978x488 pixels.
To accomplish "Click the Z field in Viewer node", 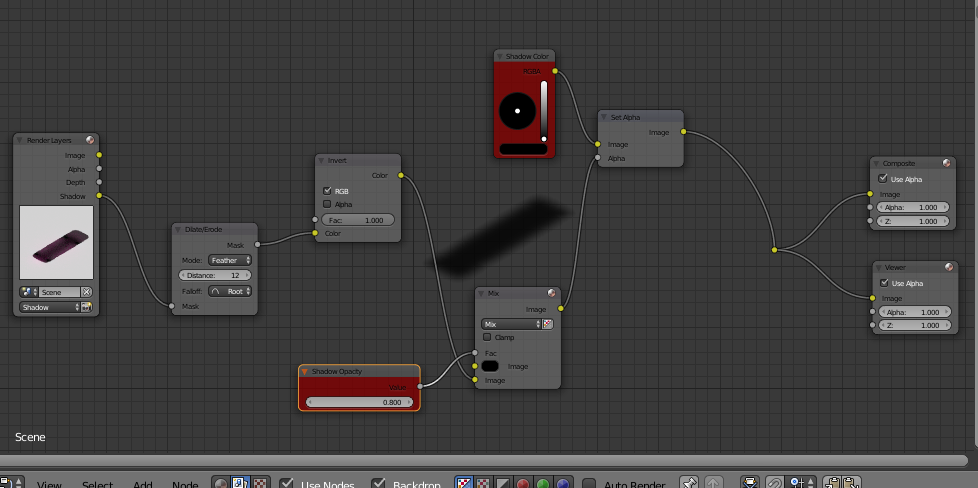I will point(915,325).
